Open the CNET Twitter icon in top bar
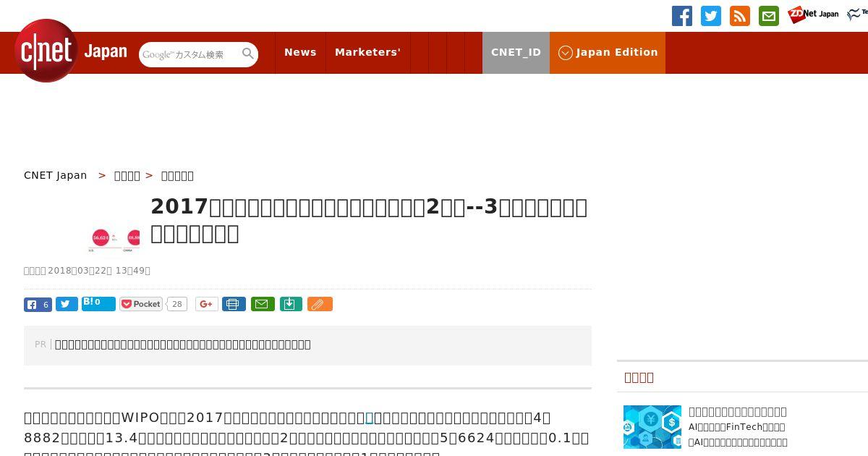This screenshot has width=868, height=456. click(x=711, y=16)
